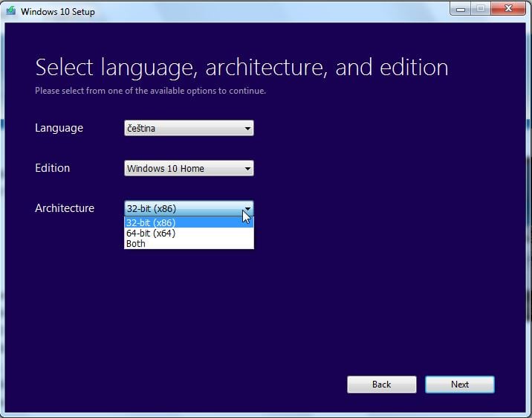532x418 pixels.
Task: Click the Edition label text
Action: [52, 168]
